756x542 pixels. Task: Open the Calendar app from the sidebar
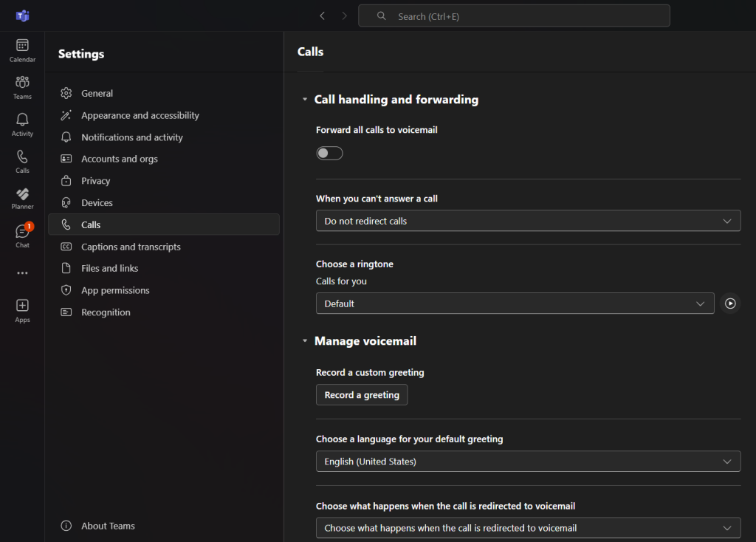pos(21,49)
